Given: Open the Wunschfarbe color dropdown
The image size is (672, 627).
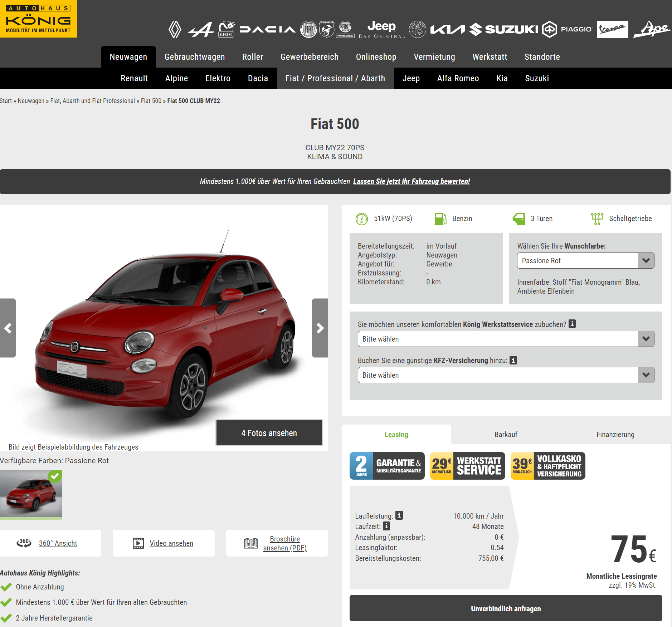Looking at the screenshot, I should pyautogui.click(x=585, y=260).
